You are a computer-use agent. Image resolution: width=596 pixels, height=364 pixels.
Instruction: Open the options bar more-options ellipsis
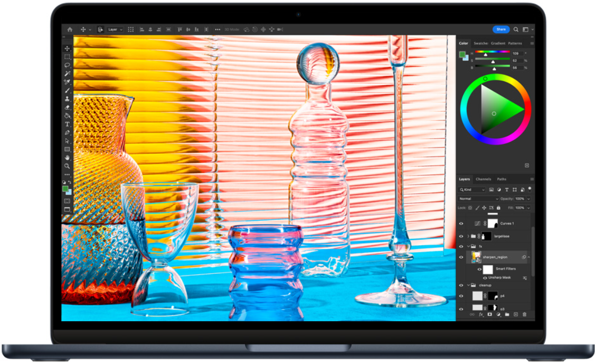217,29
